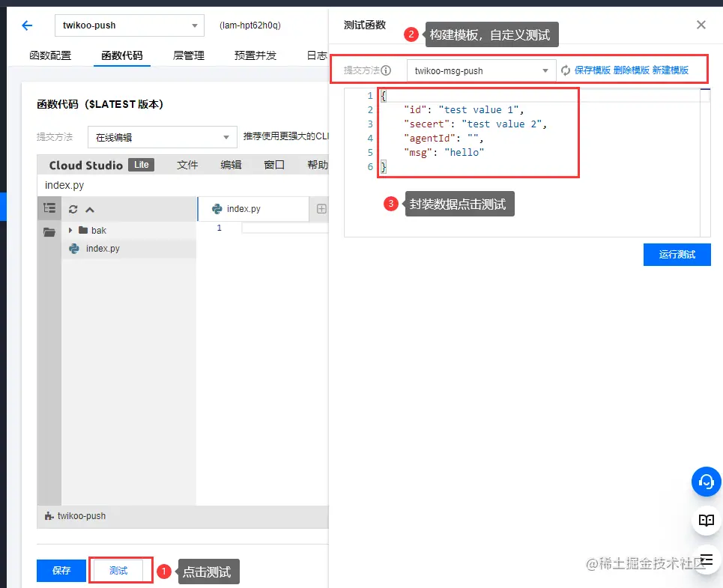Viewport: 723px width, 588px height.
Task: Add a new editor tab with plus icon
Action: click(322, 209)
